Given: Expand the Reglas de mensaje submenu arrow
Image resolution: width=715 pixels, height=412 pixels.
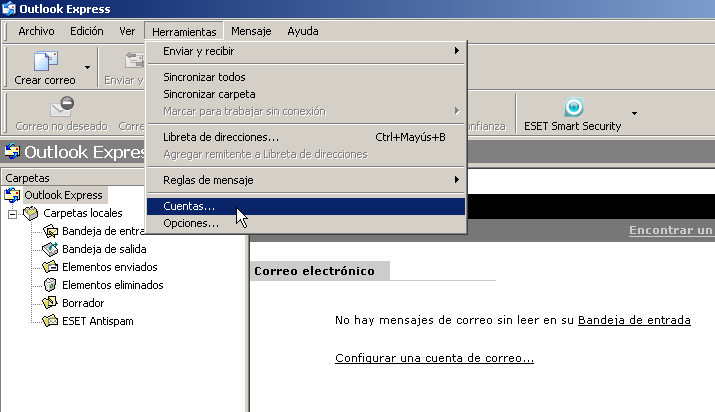Looking at the screenshot, I should coord(456,180).
